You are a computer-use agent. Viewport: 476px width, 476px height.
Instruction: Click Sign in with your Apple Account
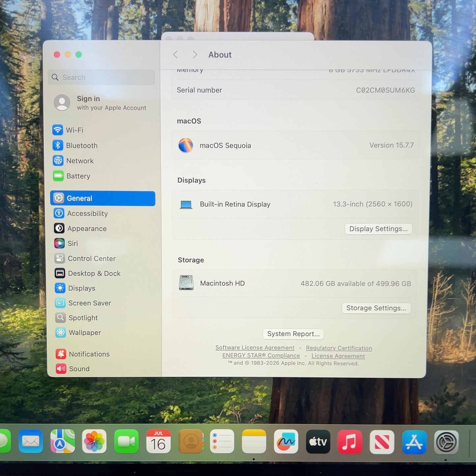click(100, 103)
